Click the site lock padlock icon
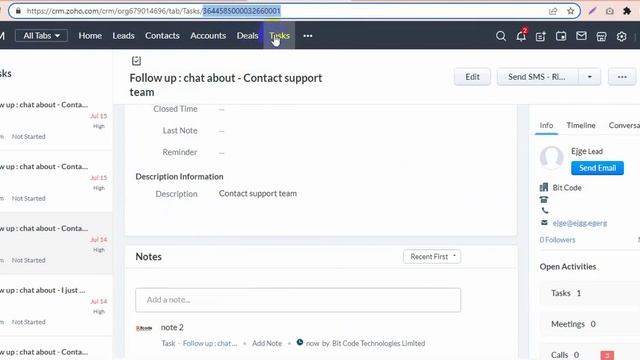Screen dimensions: 640x360 (x=18, y=11)
